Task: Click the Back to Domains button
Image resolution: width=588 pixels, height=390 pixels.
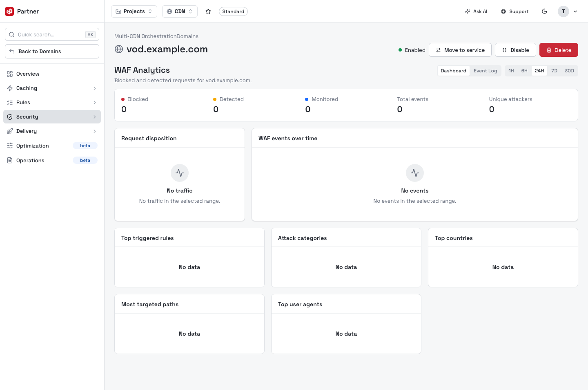Action: click(x=52, y=52)
